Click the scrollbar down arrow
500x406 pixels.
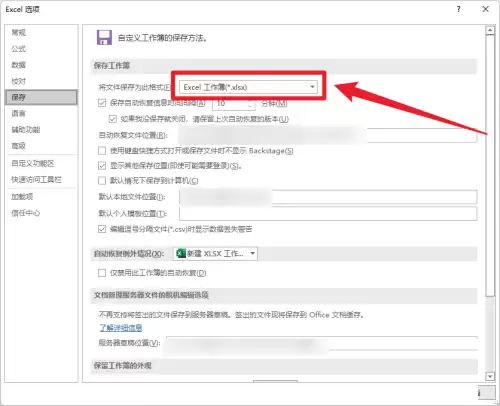point(490,376)
